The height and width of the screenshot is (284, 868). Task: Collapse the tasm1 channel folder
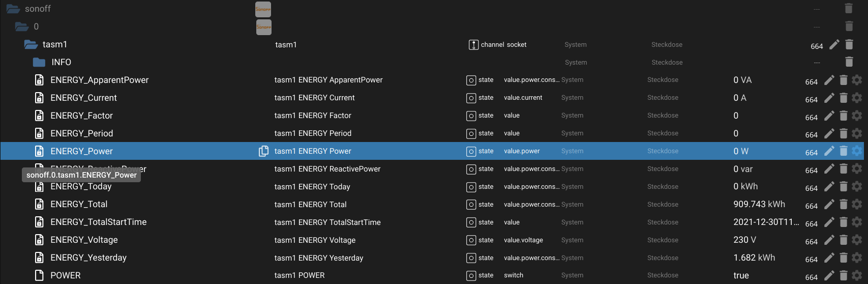pos(31,44)
